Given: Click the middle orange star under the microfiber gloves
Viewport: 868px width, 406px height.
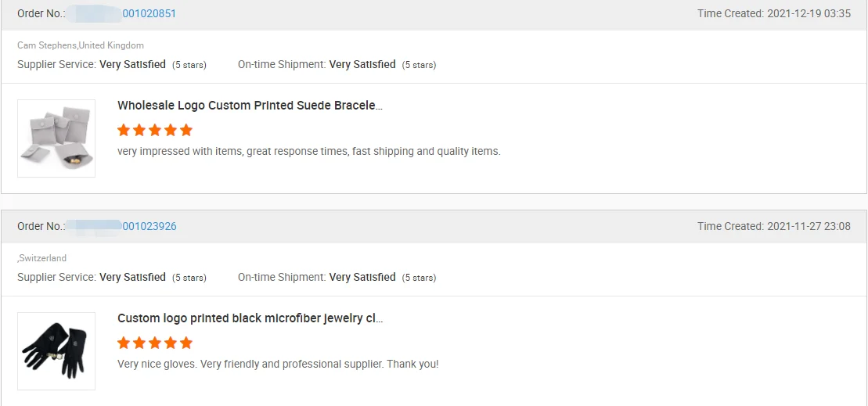Looking at the screenshot, I should pyautogui.click(x=155, y=343).
